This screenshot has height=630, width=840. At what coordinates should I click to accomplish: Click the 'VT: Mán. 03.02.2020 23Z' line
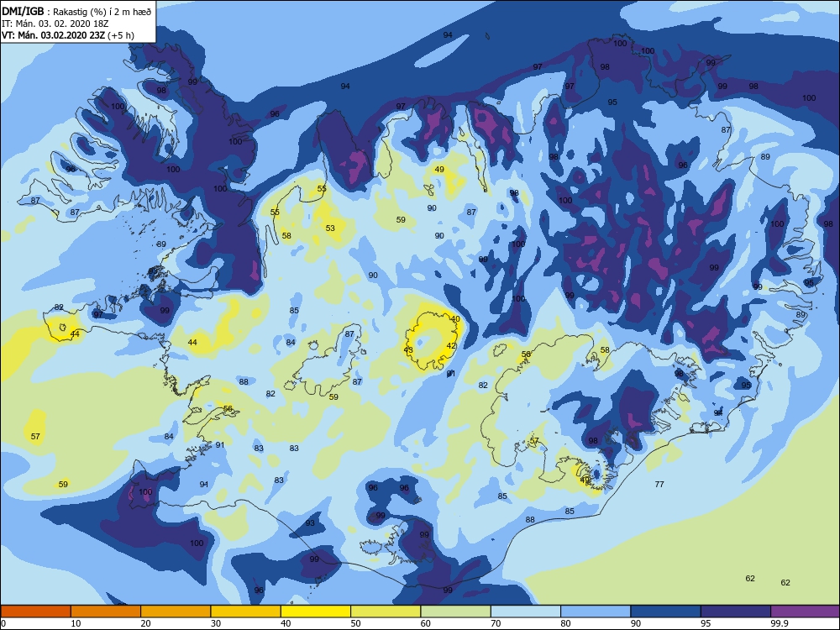pos(54,35)
